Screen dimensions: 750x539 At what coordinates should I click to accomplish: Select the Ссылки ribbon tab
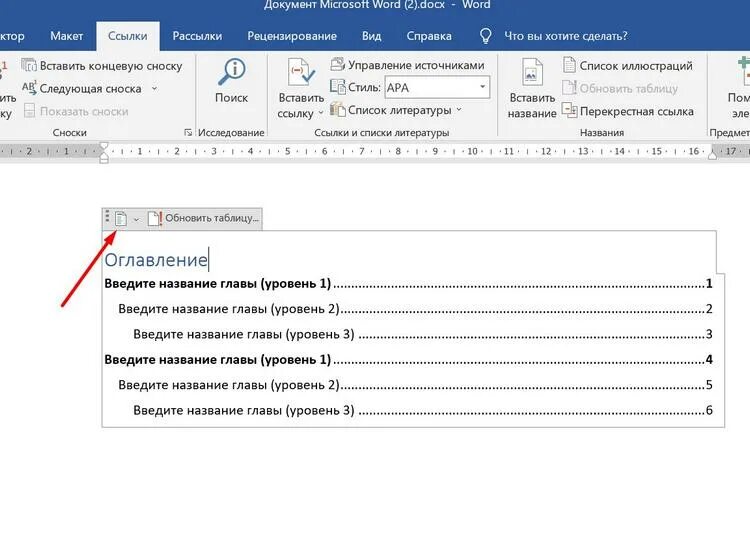128,36
